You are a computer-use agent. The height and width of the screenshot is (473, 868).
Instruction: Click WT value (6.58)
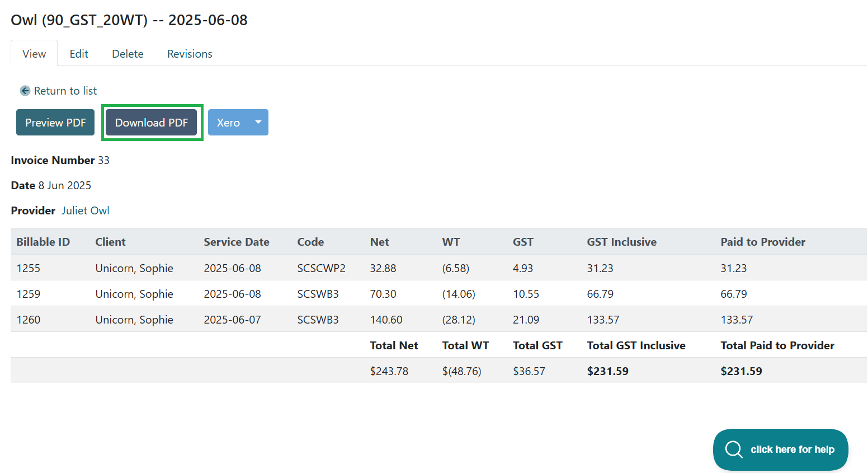tap(455, 268)
